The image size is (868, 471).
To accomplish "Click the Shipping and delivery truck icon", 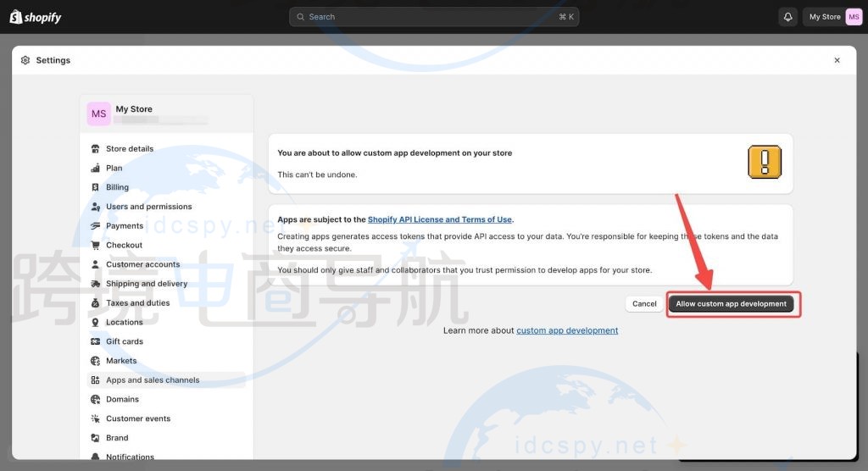I will pos(95,284).
